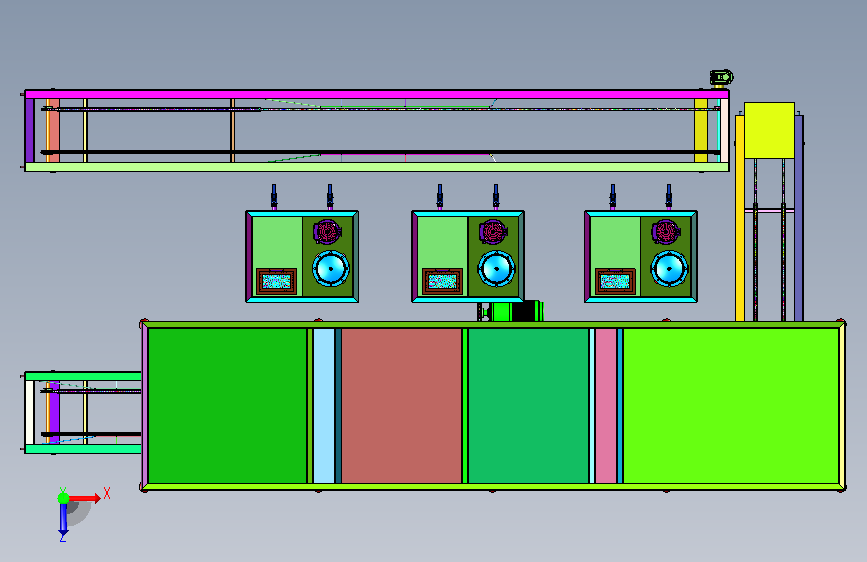Select the teal-green panel between the salmon and pink panels
867x562 pixels.
pos(529,405)
